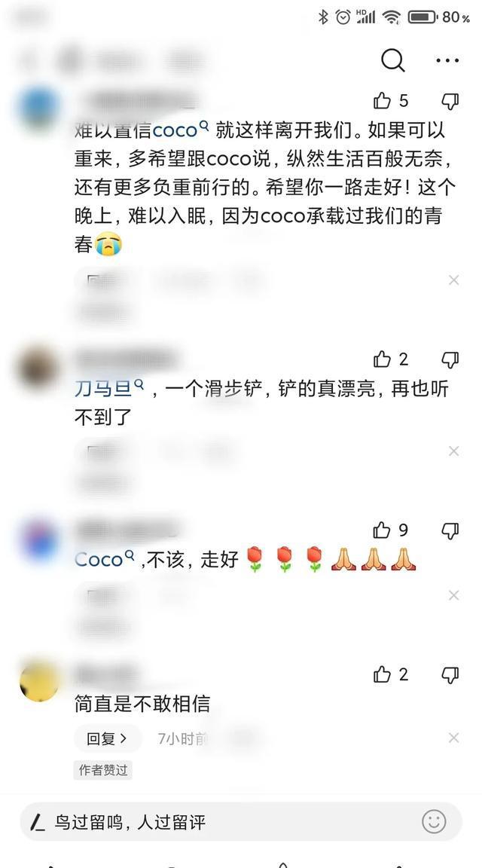
Task: Open the yellow avatar of last commenter
Action: click(39, 683)
